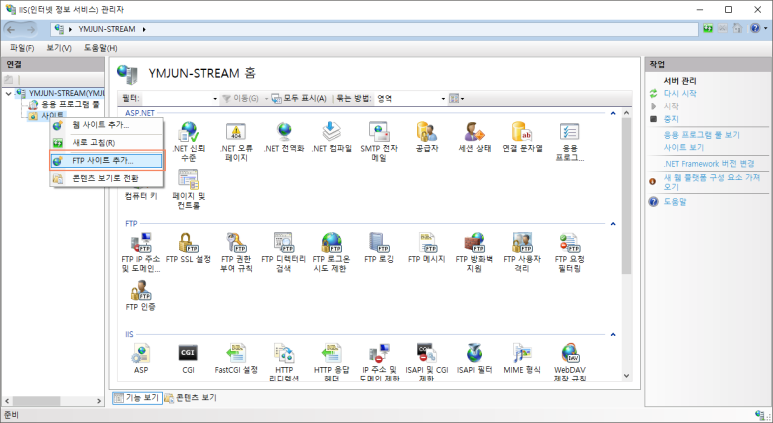The image size is (773, 423).
Task: Open the 파일(F) menu
Action: tap(22, 48)
